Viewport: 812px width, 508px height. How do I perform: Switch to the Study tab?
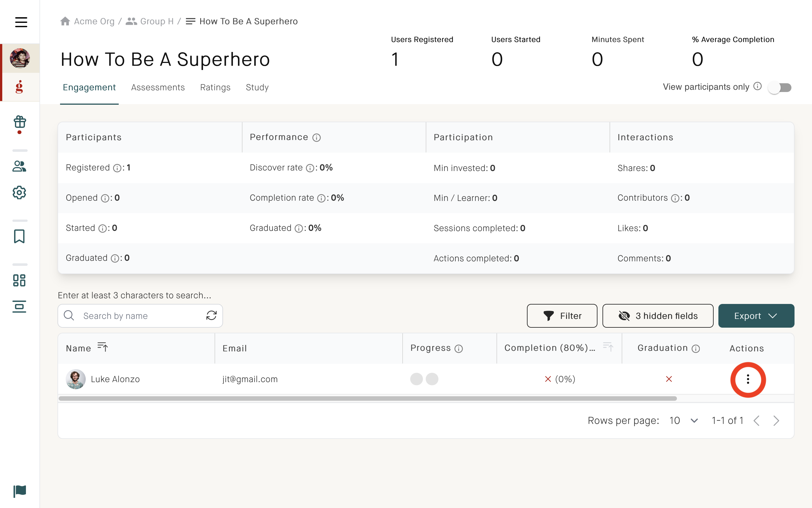click(x=257, y=87)
